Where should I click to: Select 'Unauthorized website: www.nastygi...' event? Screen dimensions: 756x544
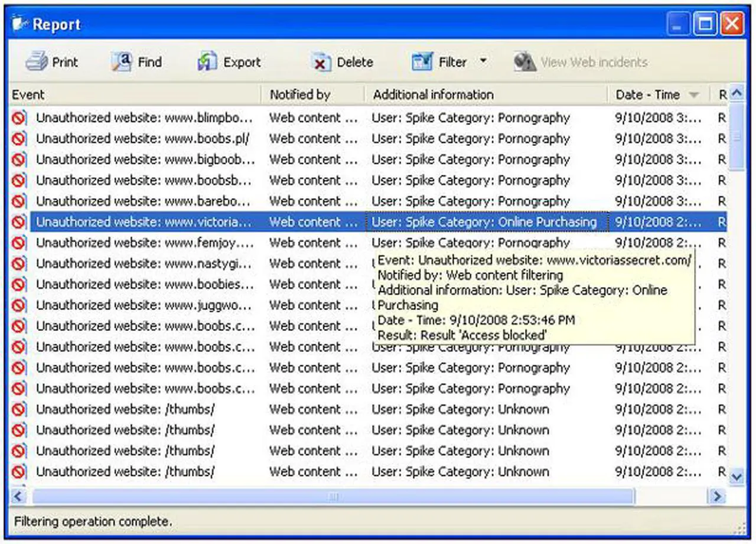[x=144, y=263]
